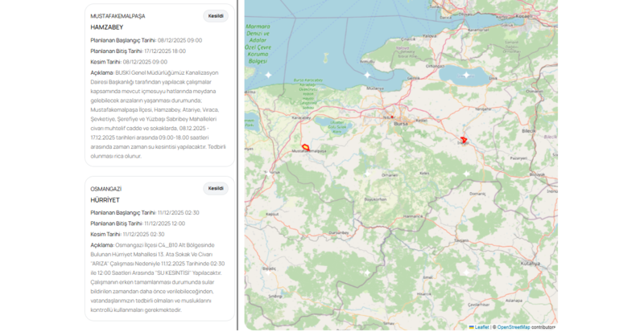Select the red outage marker east of Bursa

pyautogui.click(x=464, y=141)
